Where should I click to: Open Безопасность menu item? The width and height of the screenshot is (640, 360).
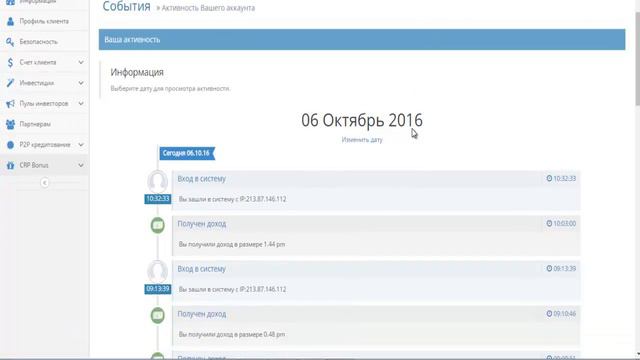(44, 42)
